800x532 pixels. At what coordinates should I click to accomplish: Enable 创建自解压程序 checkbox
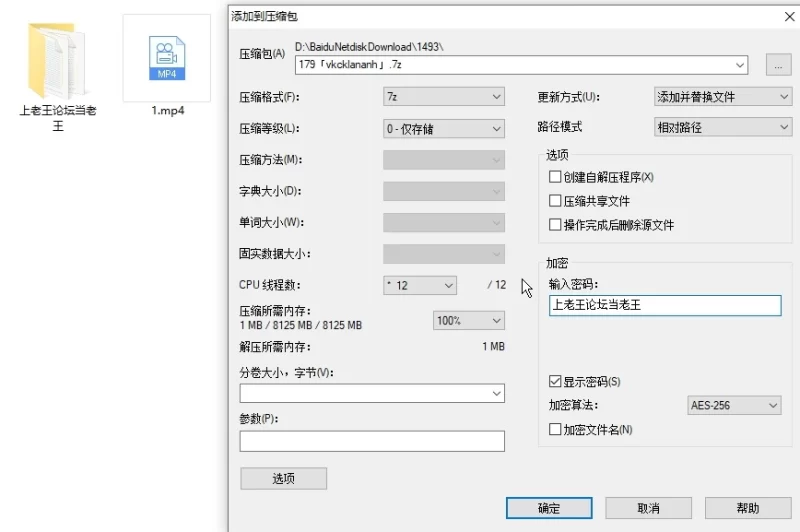pos(555,177)
